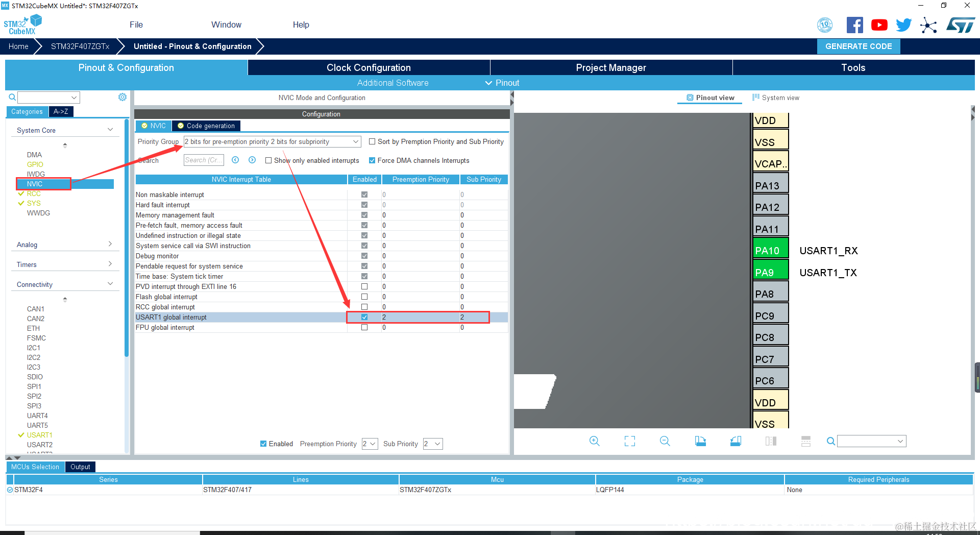Open the ST community network icon
Viewport: 980px width, 535px height.
(x=928, y=25)
